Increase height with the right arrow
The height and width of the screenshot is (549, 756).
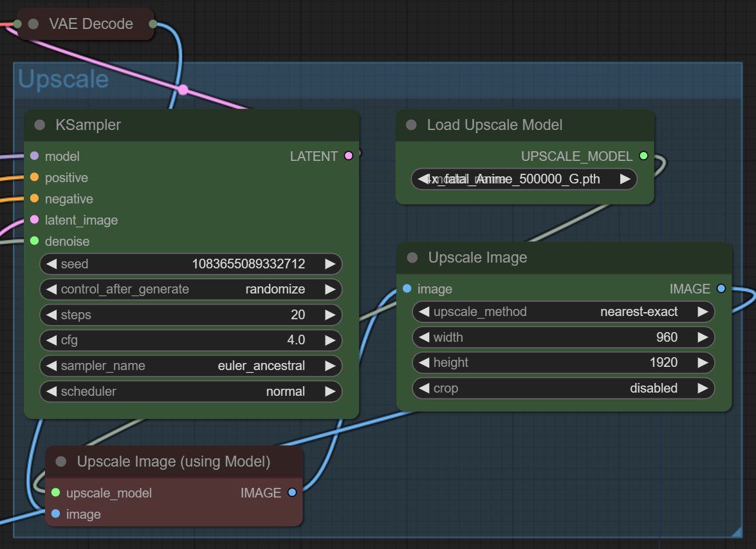pyautogui.click(x=703, y=362)
